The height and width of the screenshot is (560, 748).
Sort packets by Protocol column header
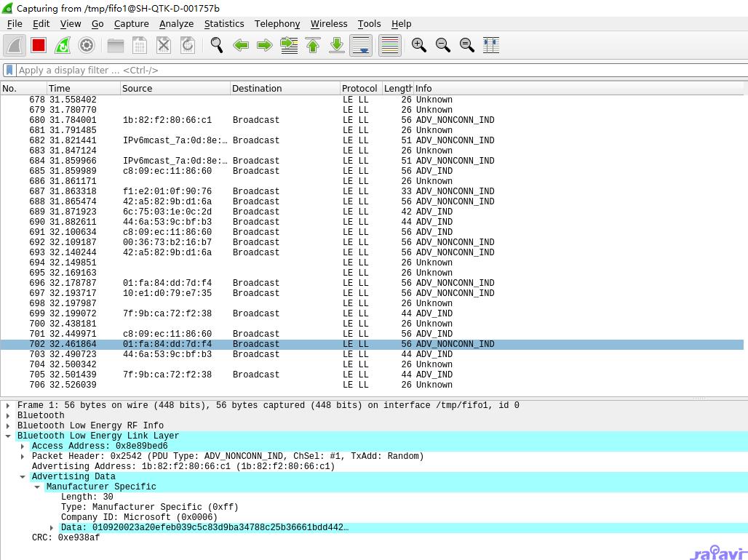[359, 88]
